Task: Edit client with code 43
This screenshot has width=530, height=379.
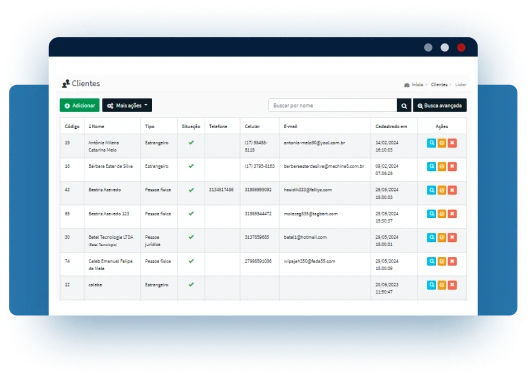Action: click(x=442, y=190)
